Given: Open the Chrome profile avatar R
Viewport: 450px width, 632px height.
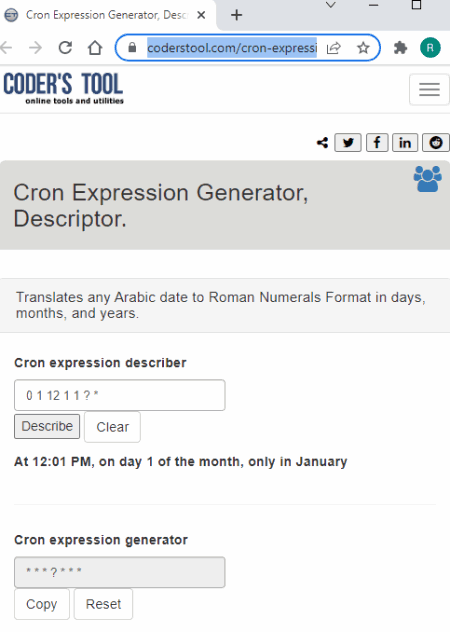Looking at the screenshot, I should pyautogui.click(x=430, y=48).
